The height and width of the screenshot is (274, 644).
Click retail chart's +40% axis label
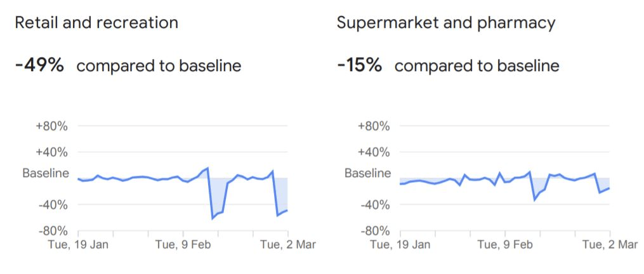[51, 152]
